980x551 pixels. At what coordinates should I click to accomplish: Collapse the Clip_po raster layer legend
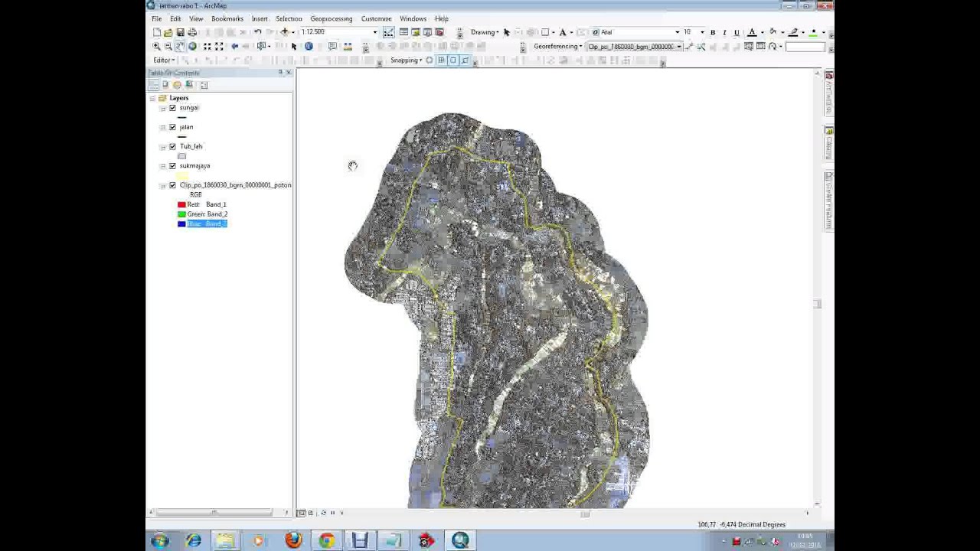162,185
